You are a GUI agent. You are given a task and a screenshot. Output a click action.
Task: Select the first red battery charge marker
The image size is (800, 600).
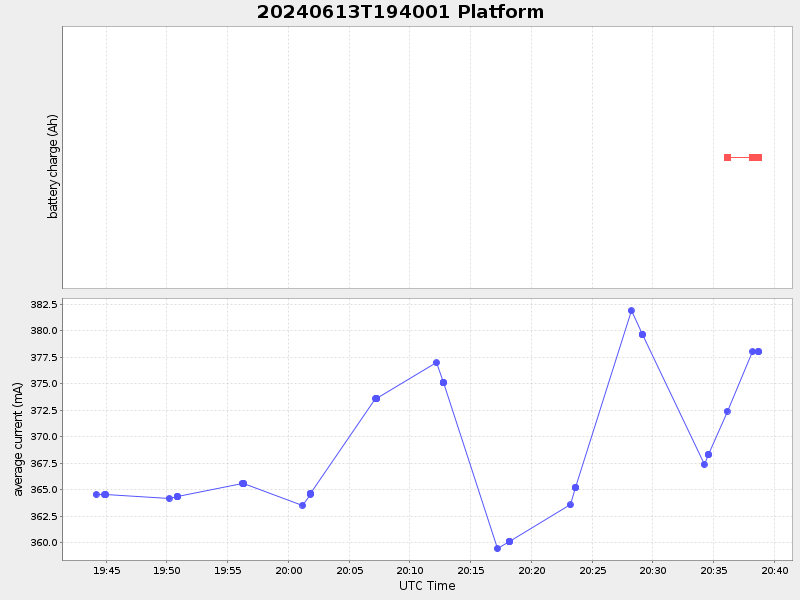click(728, 158)
